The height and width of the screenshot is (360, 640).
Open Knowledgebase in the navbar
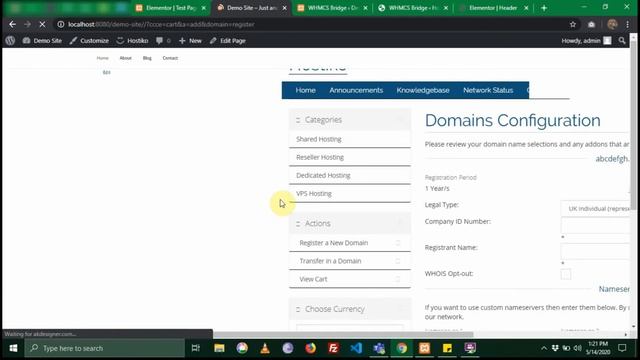coord(423,90)
